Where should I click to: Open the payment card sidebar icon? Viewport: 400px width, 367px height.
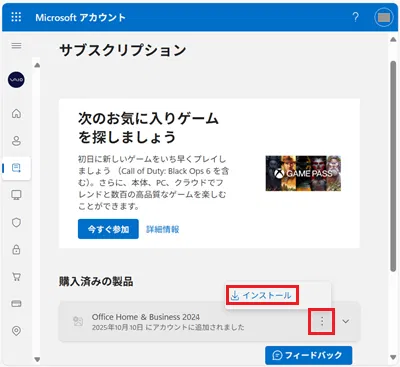click(16, 304)
